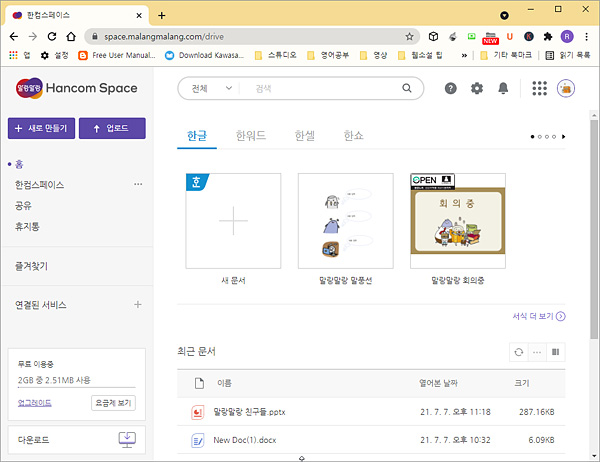Click the page vertical scrollbar

coord(593,230)
